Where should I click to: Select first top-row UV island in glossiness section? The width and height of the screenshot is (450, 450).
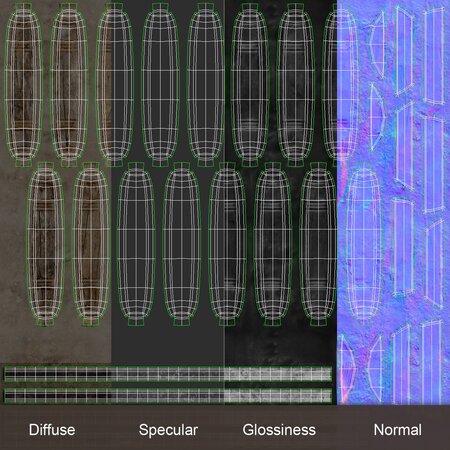coord(250,85)
